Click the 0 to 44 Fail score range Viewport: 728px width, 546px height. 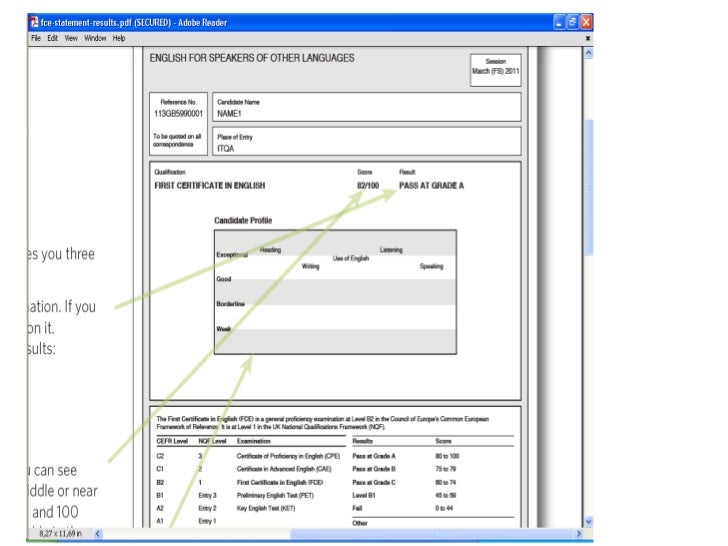444,508
